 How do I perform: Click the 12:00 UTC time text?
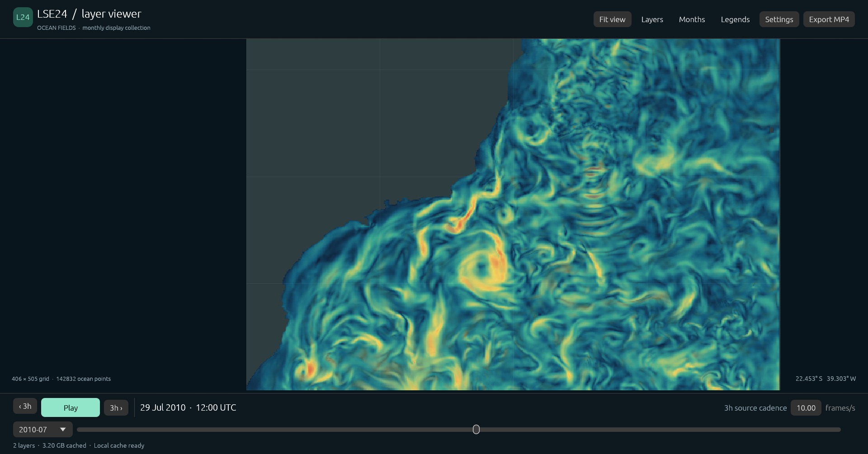click(216, 407)
